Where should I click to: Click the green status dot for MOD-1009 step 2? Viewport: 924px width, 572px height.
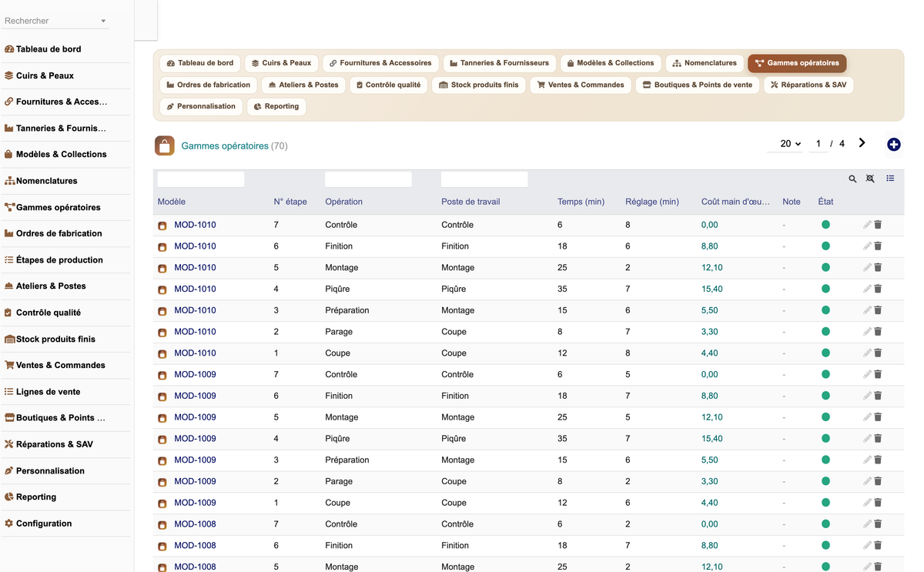click(825, 481)
